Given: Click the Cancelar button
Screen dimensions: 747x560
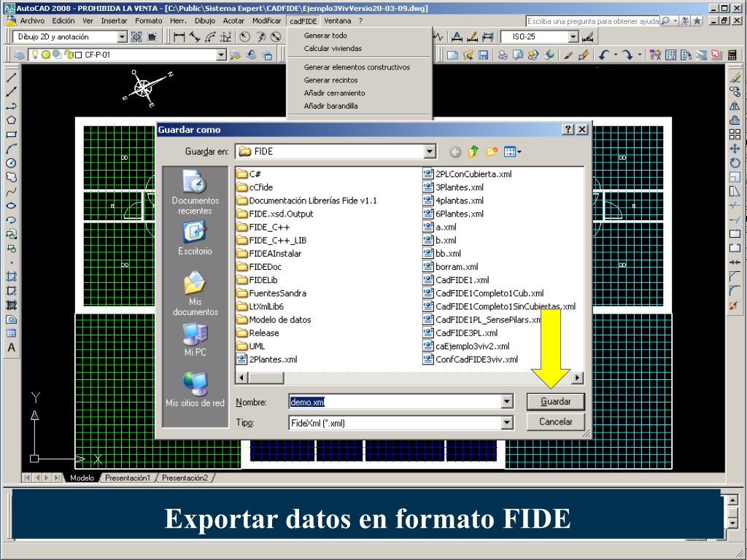Looking at the screenshot, I should click(555, 422).
